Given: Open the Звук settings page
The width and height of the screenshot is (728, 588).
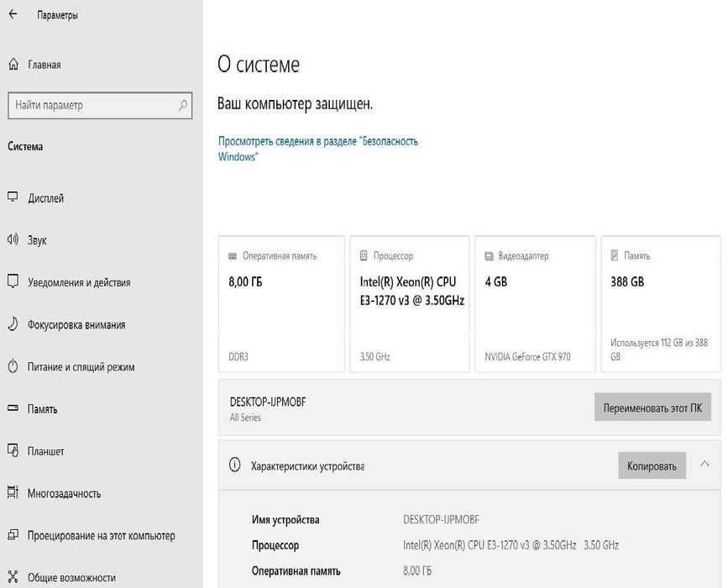Looking at the screenshot, I should tap(37, 240).
